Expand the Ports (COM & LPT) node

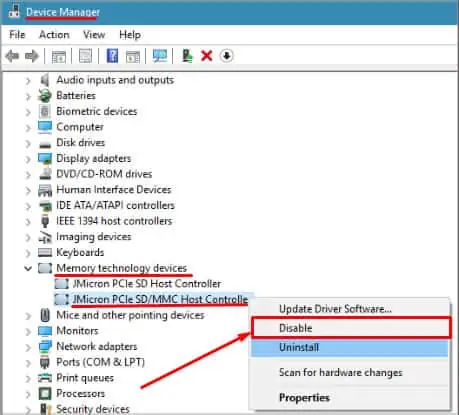click(x=28, y=363)
